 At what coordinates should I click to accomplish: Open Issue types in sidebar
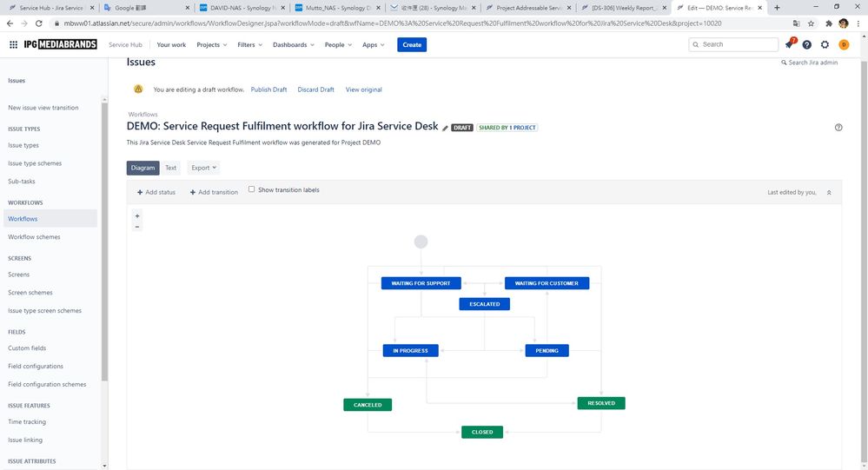pyautogui.click(x=23, y=145)
